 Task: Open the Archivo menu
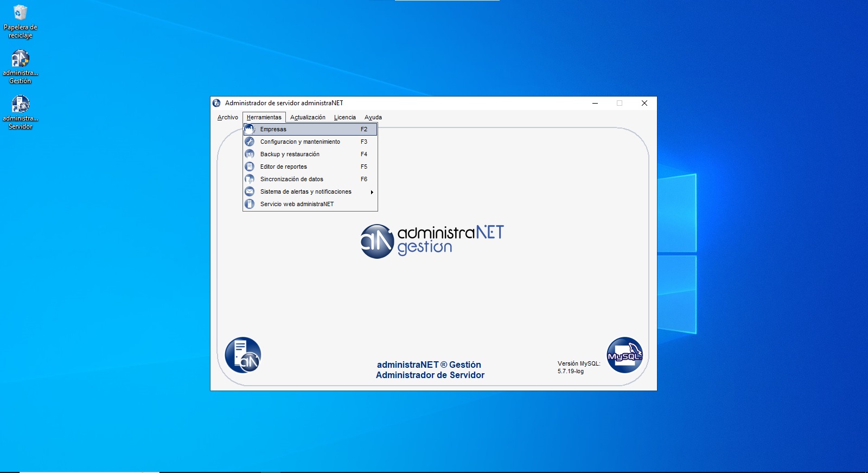click(228, 117)
